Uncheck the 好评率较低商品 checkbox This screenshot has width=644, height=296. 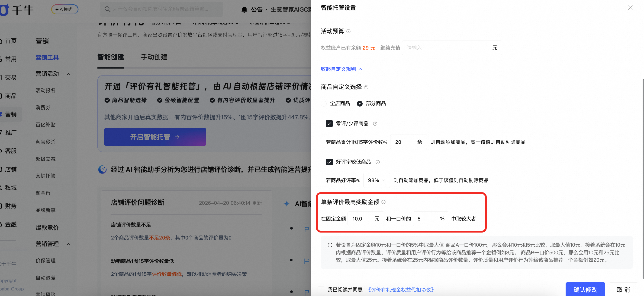(329, 162)
